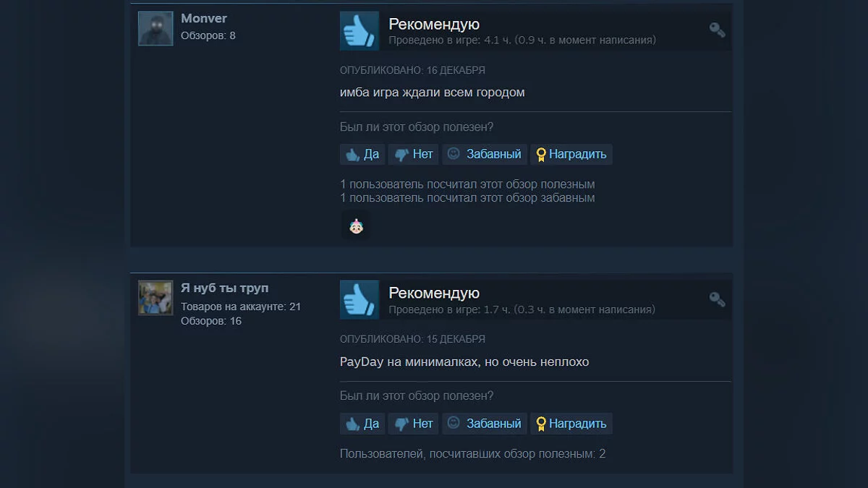Award Monver's review with Наградить
This screenshot has height=488, width=868.
point(571,154)
